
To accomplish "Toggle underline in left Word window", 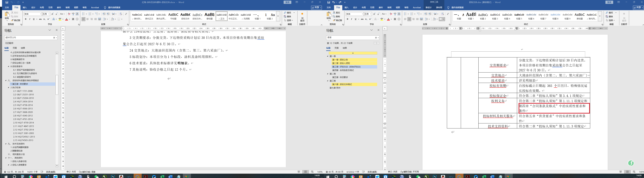I will 34,19.
